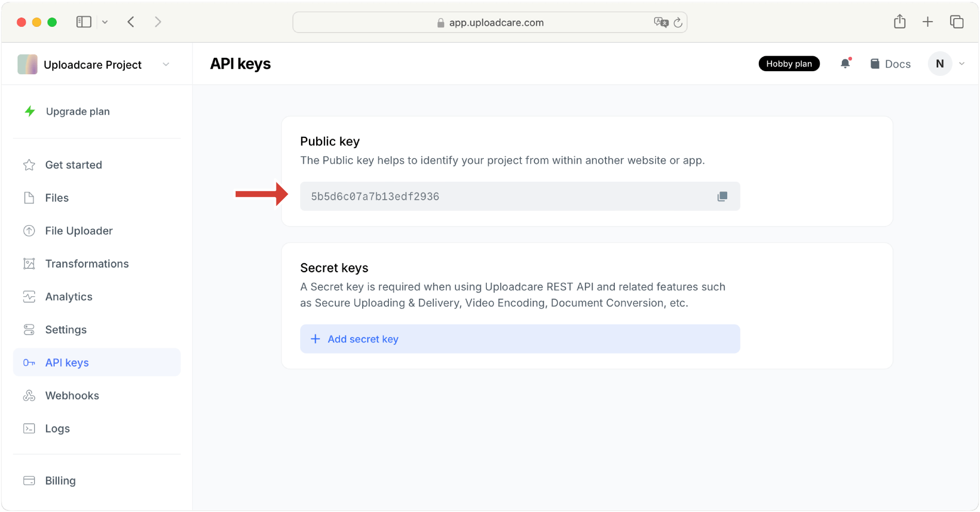Open the Docs link
The width and height of the screenshot is (980, 512).
click(x=890, y=63)
